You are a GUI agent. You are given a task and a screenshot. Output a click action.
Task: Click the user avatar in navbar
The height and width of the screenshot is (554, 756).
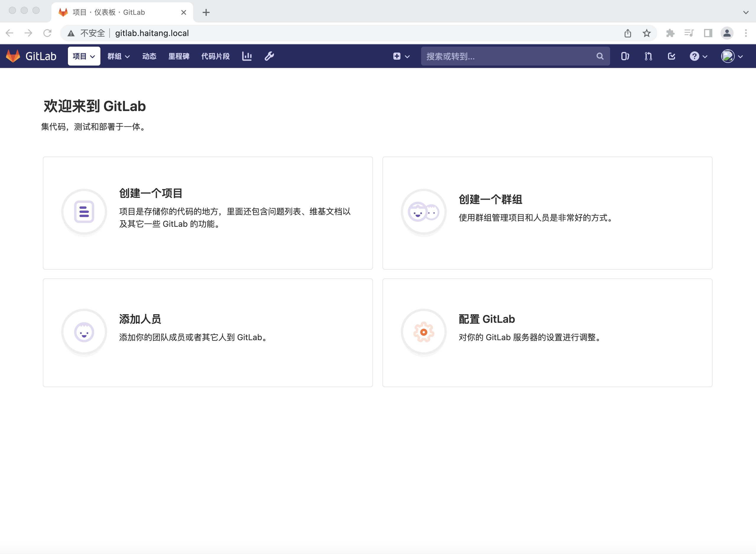coord(728,56)
